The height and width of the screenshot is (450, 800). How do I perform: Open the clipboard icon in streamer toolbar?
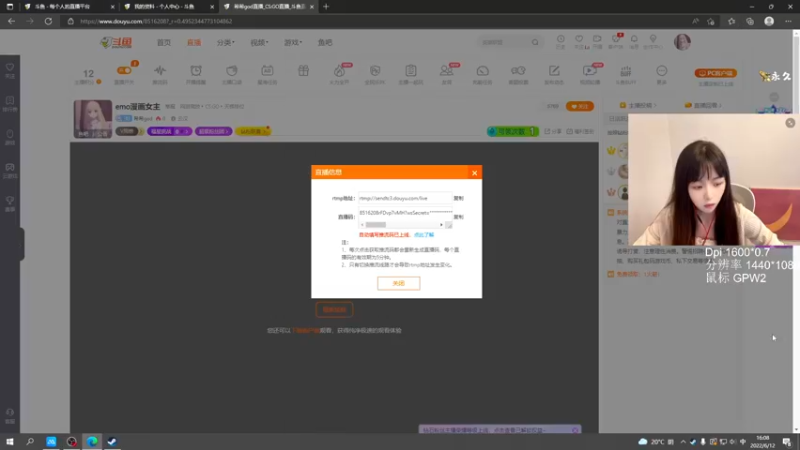[411, 73]
